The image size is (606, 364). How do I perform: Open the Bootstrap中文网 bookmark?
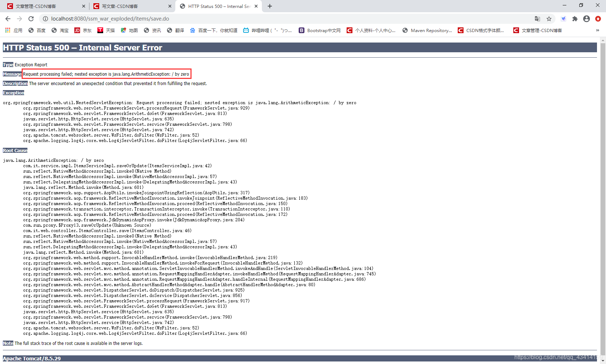point(320,31)
